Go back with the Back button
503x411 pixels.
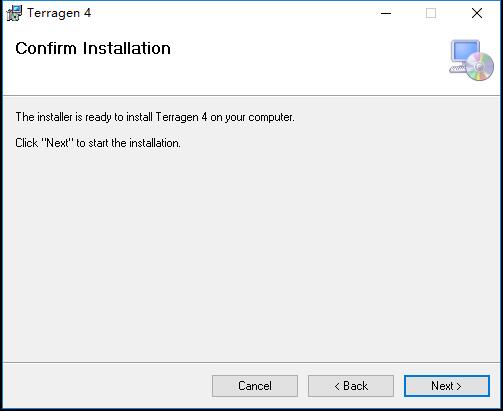(x=351, y=386)
